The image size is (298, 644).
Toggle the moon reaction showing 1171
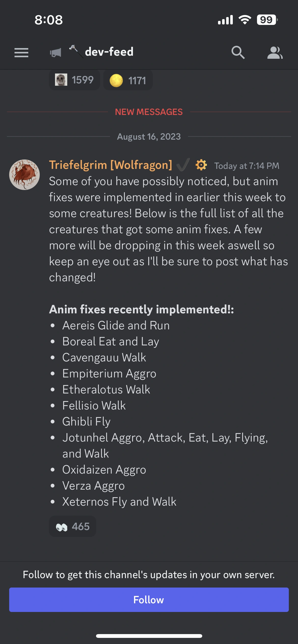(128, 80)
